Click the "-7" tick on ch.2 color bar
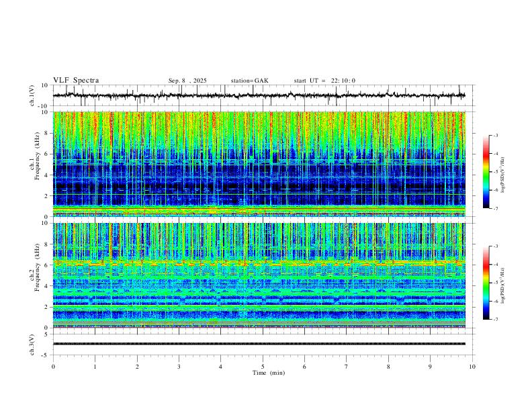The height and width of the screenshot is (411, 532). point(495,320)
